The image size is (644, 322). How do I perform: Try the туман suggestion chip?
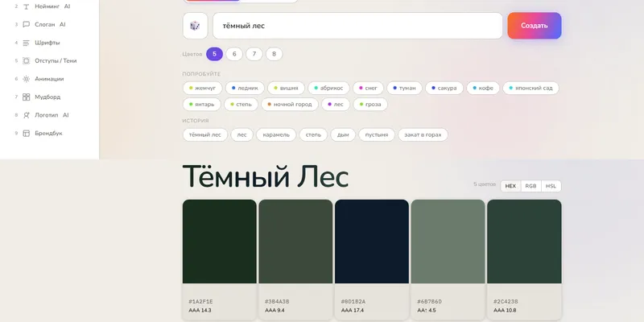pos(404,88)
